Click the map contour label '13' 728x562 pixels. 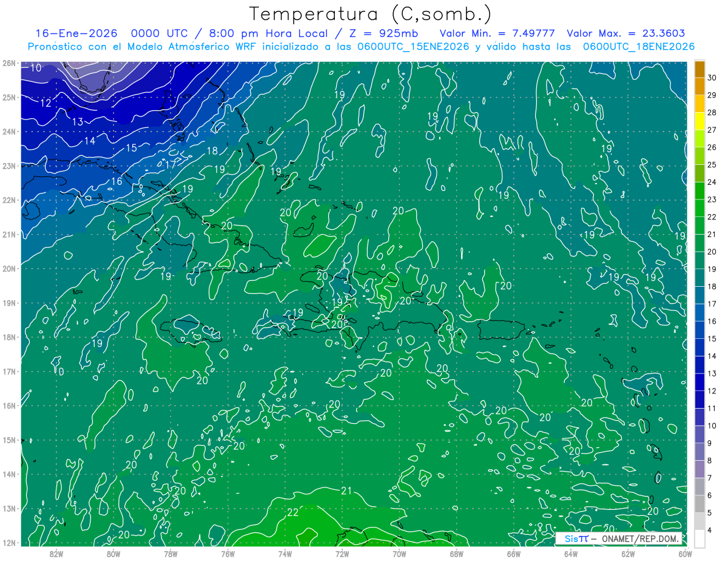(x=78, y=122)
